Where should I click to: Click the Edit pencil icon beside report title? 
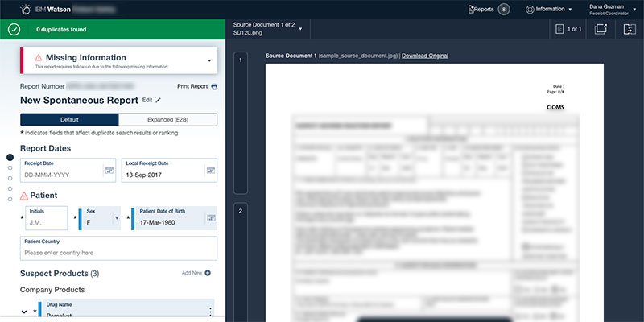[x=159, y=100]
